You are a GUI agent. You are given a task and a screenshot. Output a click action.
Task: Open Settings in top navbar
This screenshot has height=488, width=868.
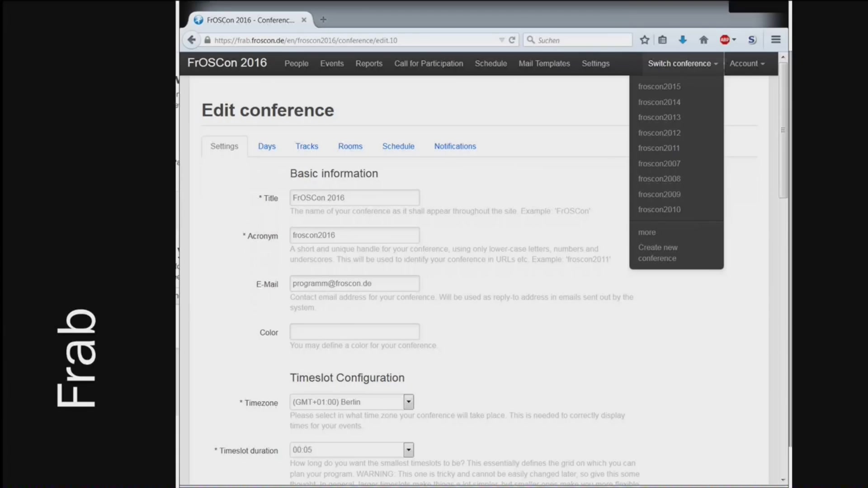[x=595, y=64]
